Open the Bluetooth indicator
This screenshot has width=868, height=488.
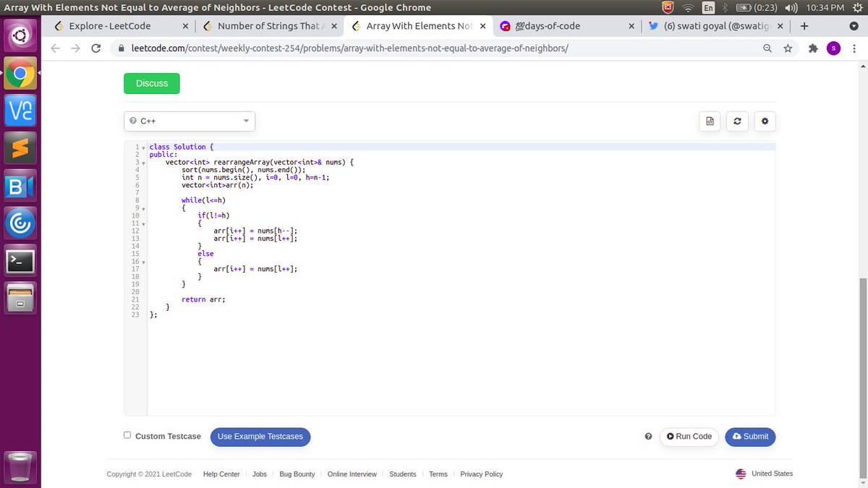(726, 7)
